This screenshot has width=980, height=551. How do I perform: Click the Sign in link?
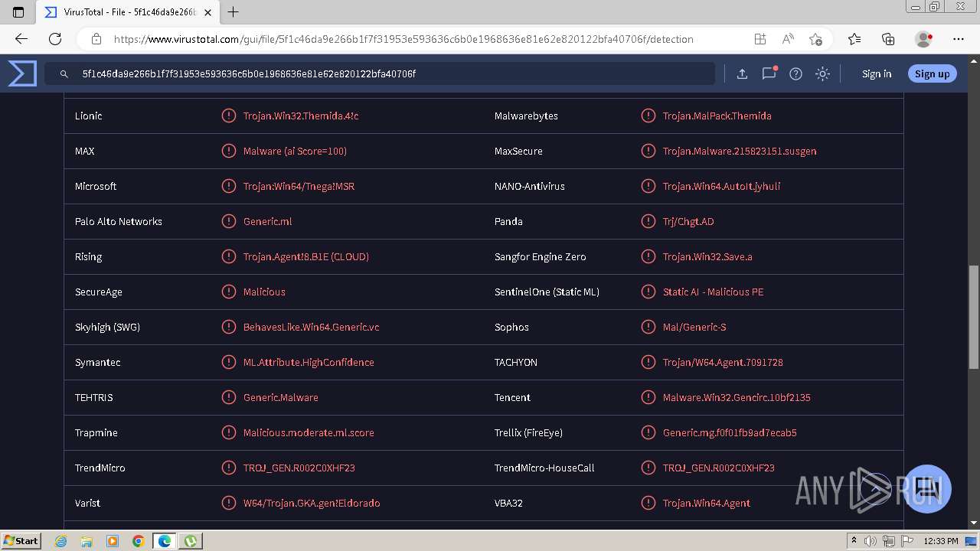tap(877, 73)
